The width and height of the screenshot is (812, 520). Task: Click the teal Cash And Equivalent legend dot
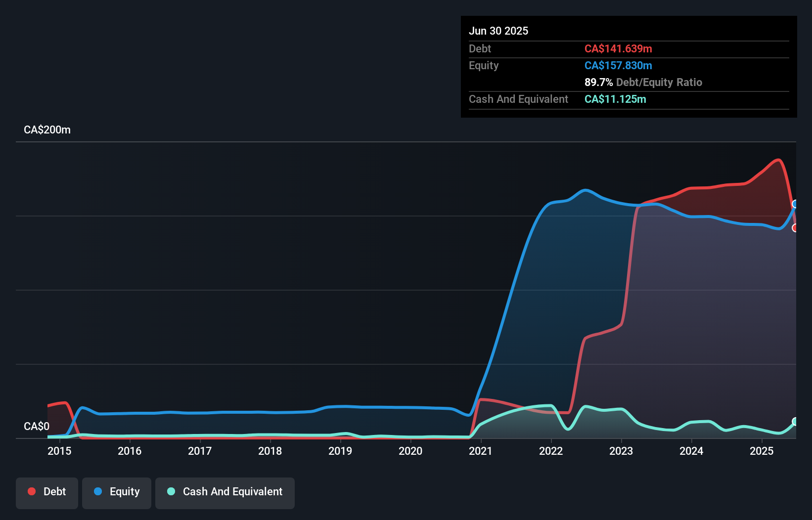(171, 491)
